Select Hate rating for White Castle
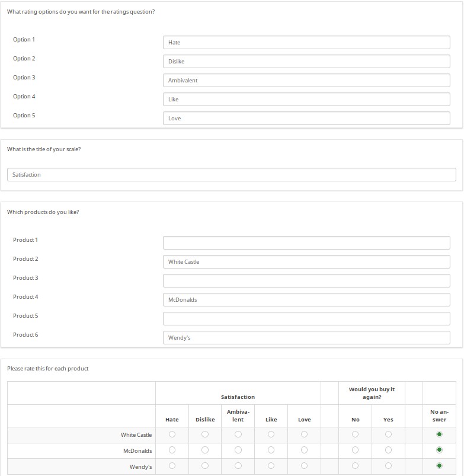The height and width of the screenshot is (476, 464). coord(172,435)
